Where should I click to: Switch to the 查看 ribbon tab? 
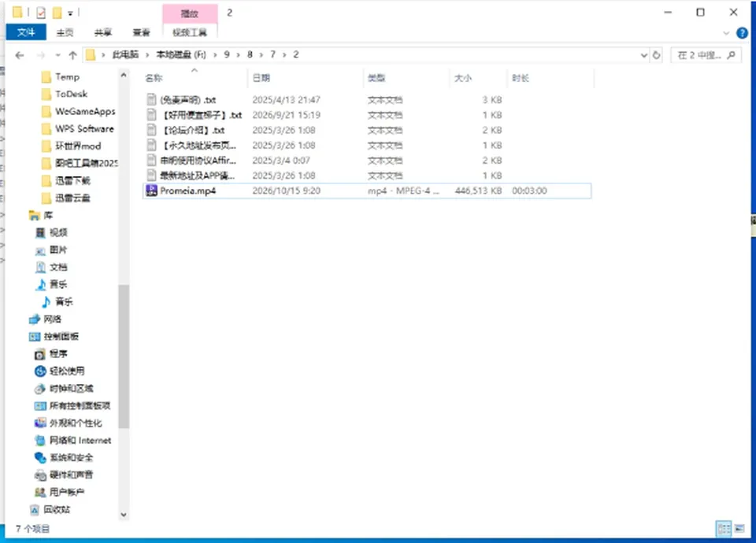point(141,32)
